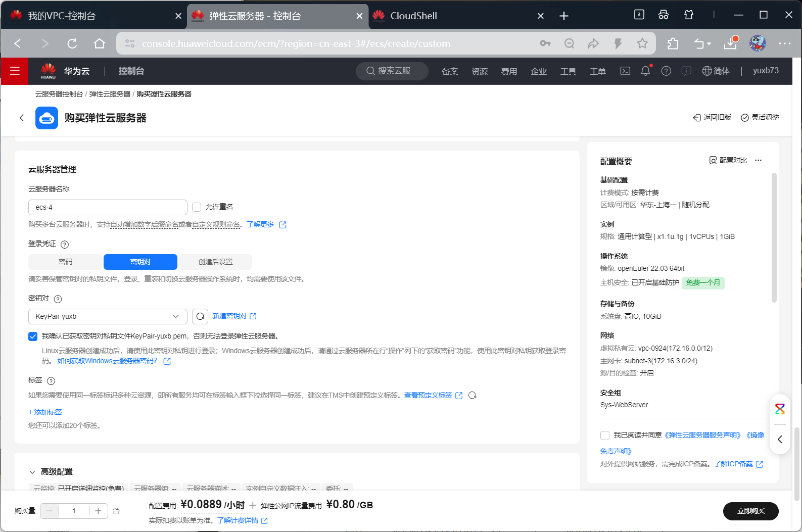Open the red hamburger service menu
Viewport: 802px width, 532px height.
(x=15, y=71)
